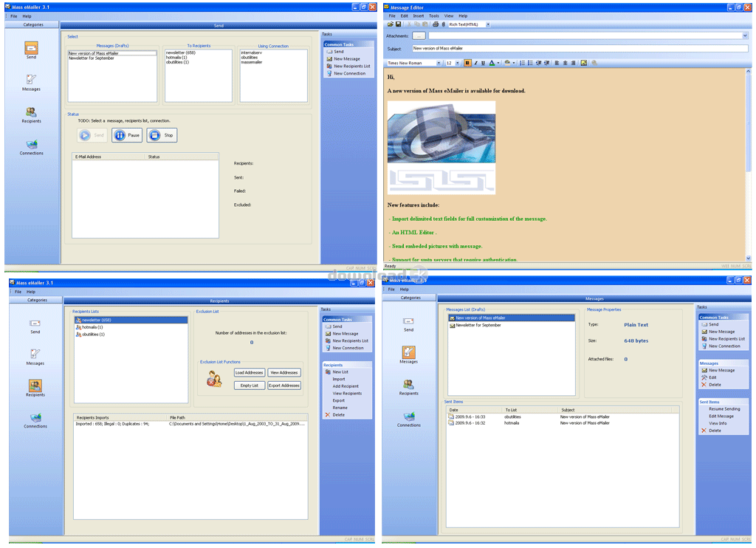
Task: Open the highlight color dropdown arrow
Action: [514, 63]
